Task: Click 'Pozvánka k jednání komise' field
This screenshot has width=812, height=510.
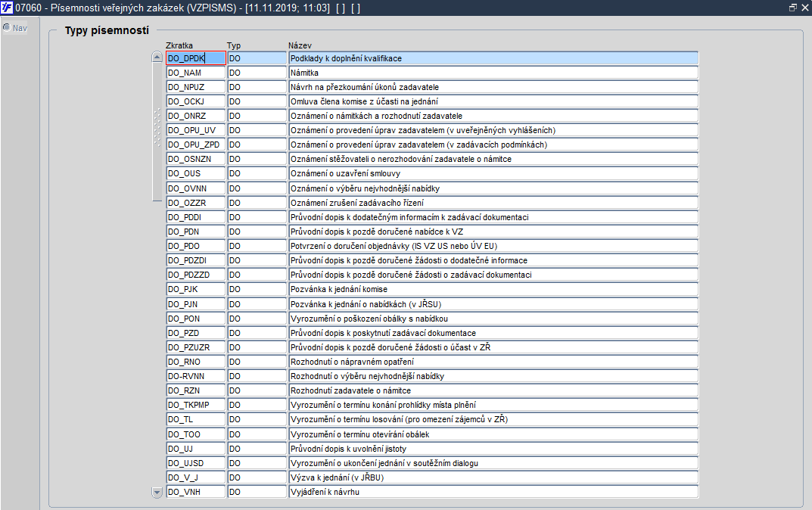Action: 493,290
